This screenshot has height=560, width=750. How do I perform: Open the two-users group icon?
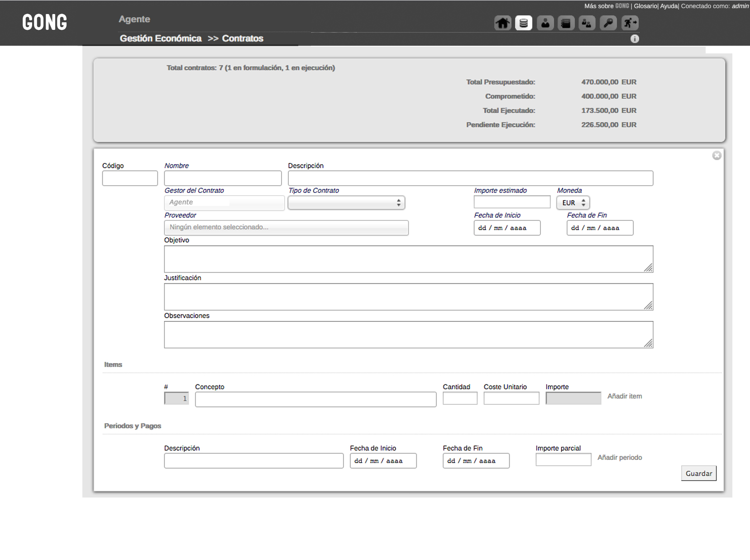pos(587,23)
